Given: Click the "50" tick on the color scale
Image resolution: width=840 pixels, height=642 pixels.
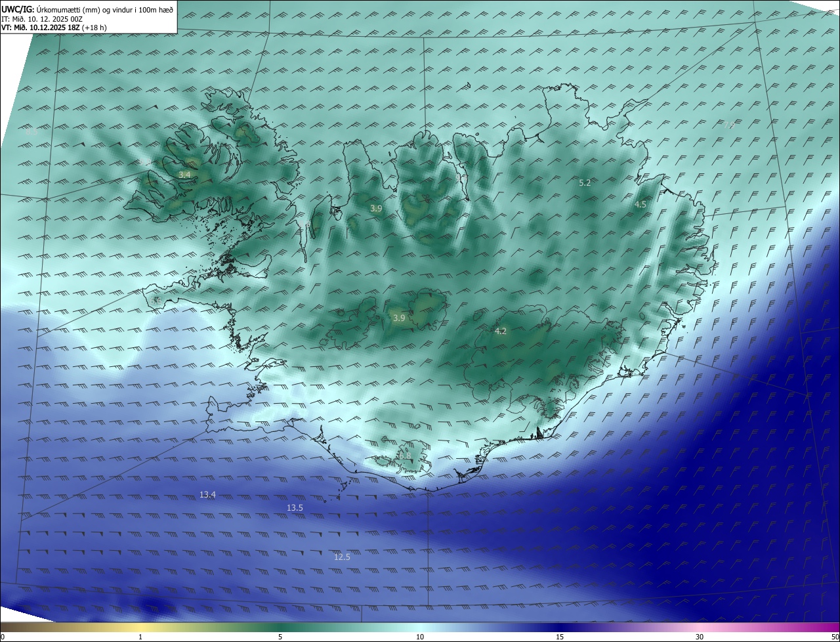Looking at the screenshot, I should (835, 637).
